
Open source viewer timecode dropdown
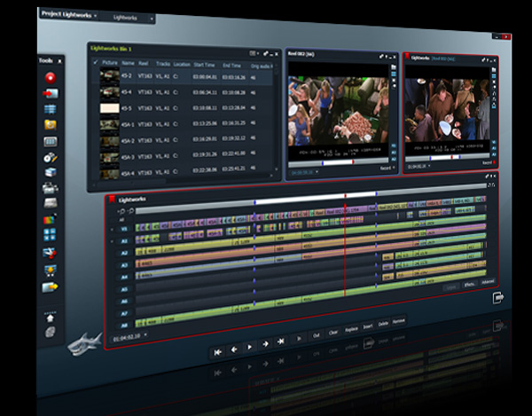point(317,172)
